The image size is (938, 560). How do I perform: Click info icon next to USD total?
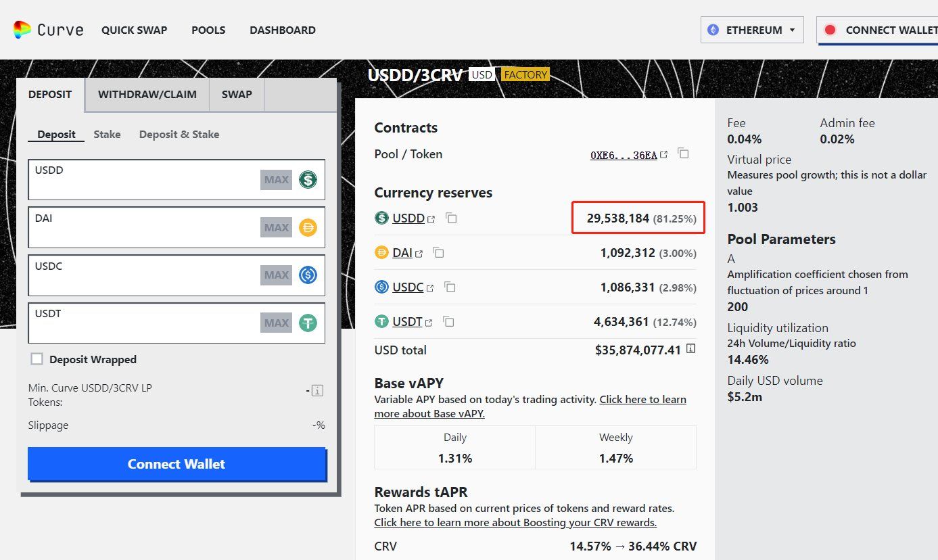pyautogui.click(x=690, y=349)
